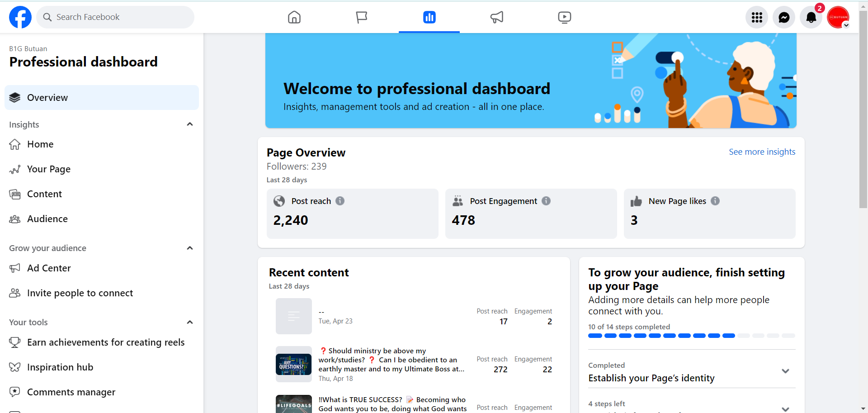
Task: Click the Overview layers icon
Action: pos(15,98)
